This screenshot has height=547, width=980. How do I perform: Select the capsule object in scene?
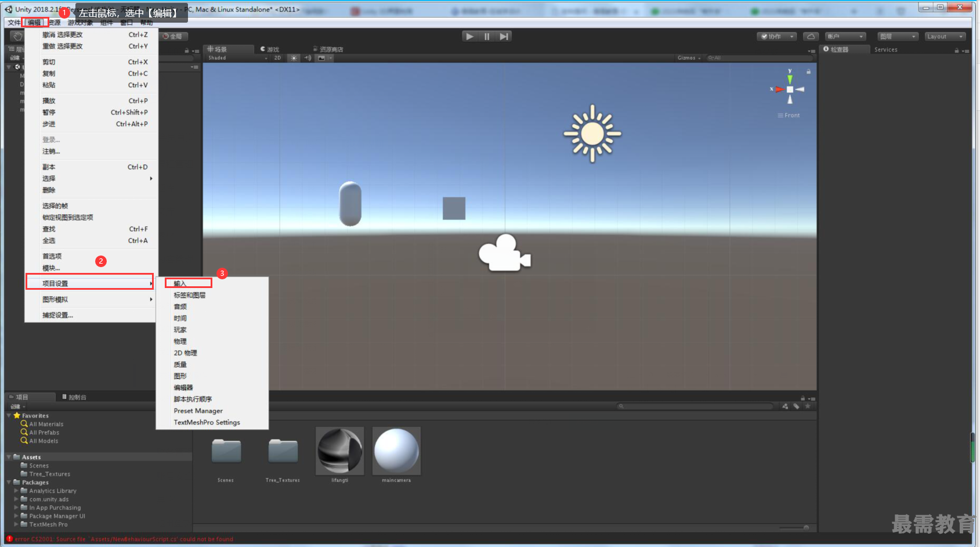(x=350, y=204)
